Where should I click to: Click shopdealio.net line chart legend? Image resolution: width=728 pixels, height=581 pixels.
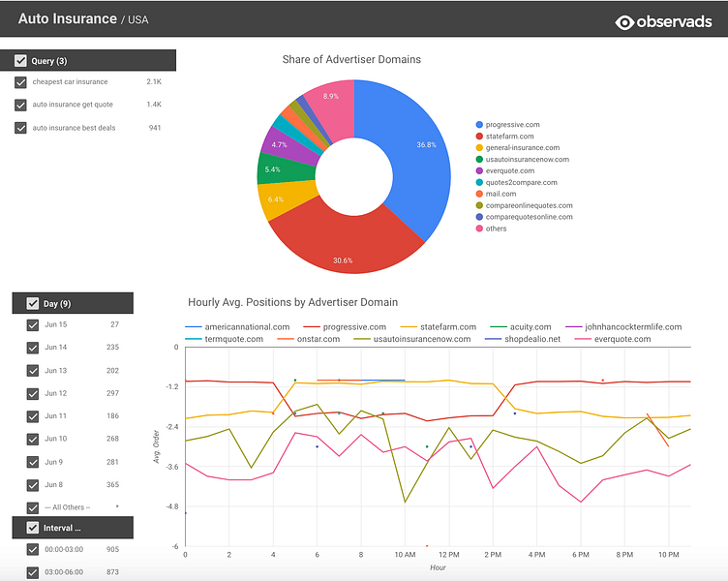tap(523, 339)
